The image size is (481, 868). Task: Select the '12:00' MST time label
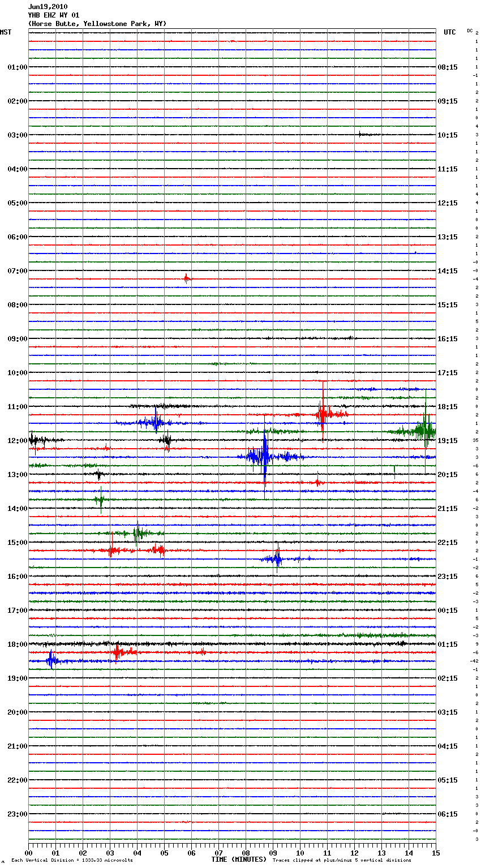[x=17, y=441]
